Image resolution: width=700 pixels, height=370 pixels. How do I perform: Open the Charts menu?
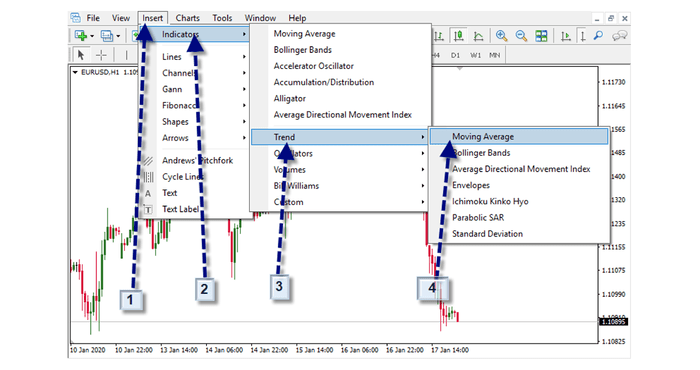[x=188, y=18]
